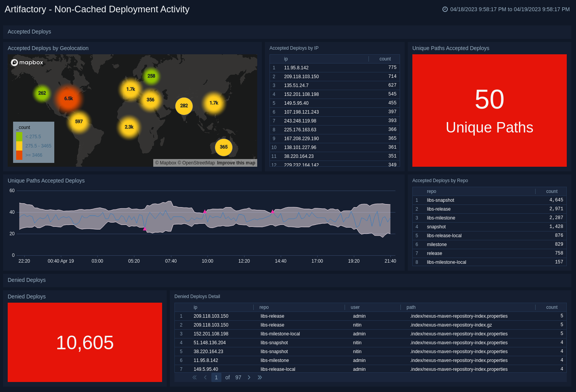Click the Accepted Deploys section header
This screenshot has height=392, width=576.
(29, 32)
